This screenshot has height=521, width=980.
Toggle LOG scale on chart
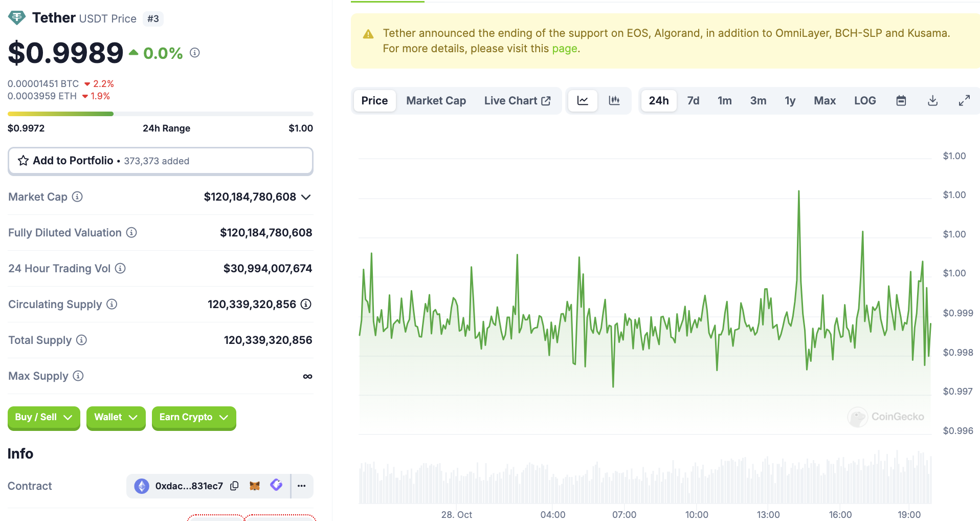coord(865,100)
